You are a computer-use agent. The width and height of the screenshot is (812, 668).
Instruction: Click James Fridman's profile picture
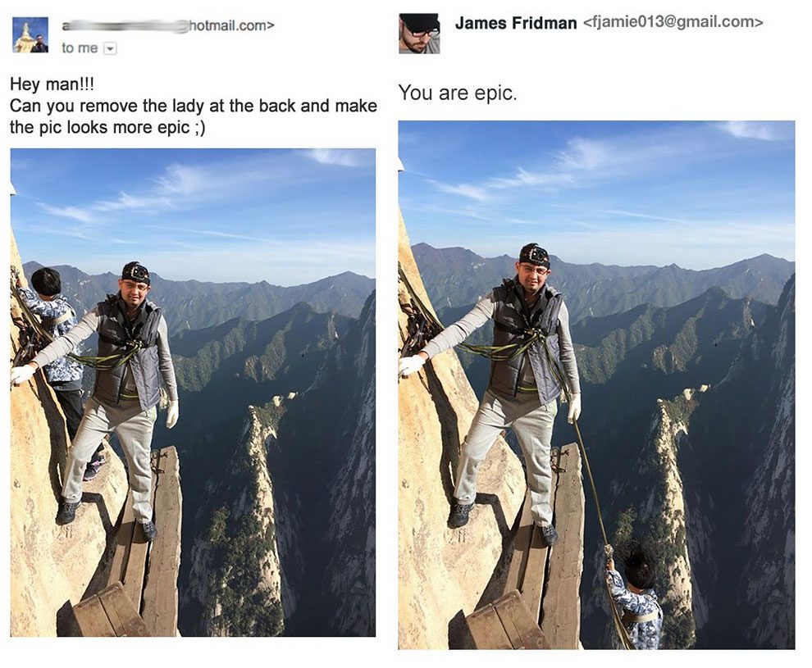(x=419, y=34)
